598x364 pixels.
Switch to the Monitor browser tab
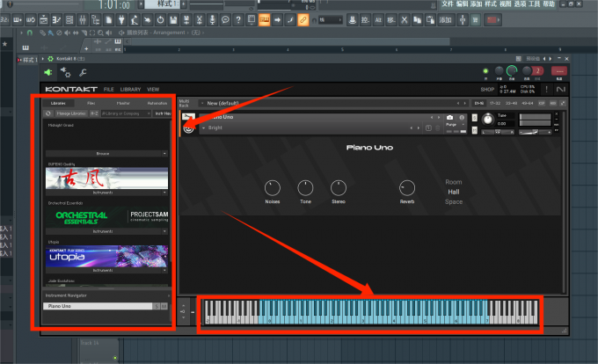(123, 103)
